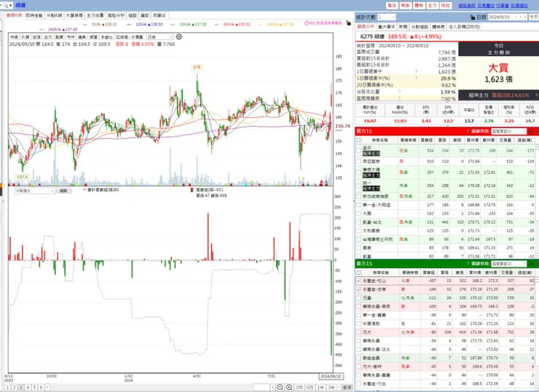Image resolution: width=539 pixels, height=392 pixels.
Task: Switch to the 個股分析 tab
Action: tap(116, 15)
